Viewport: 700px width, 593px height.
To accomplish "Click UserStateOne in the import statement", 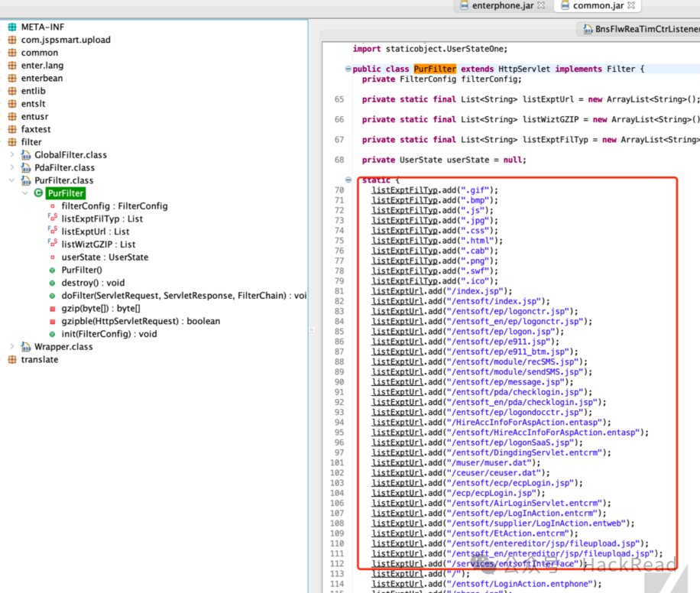I will coord(475,49).
